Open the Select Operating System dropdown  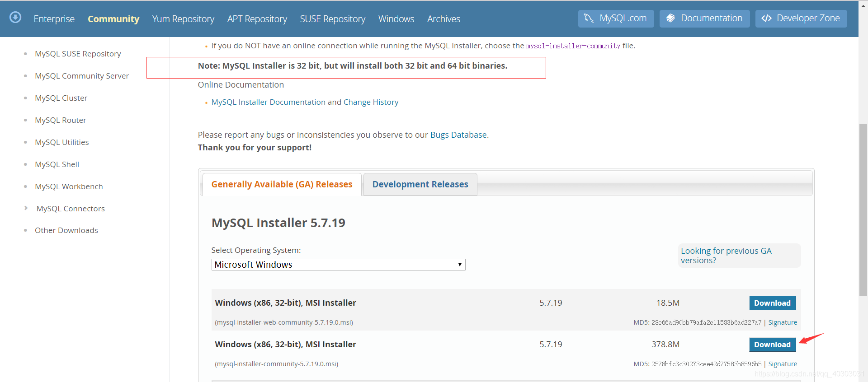tap(338, 265)
